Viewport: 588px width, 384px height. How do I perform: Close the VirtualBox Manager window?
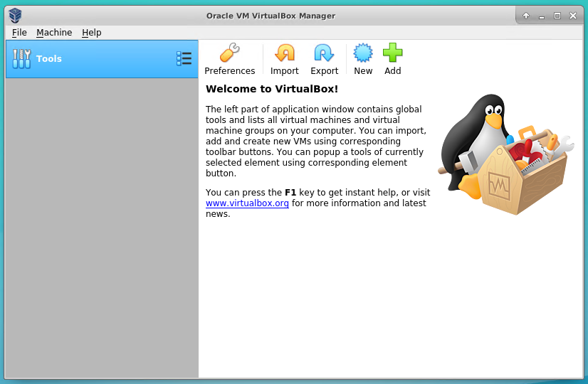(x=573, y=16)
